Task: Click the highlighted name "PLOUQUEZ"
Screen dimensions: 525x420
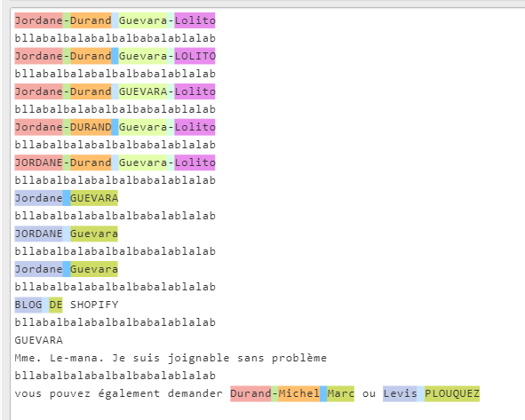Action: [x=452, y=393]
